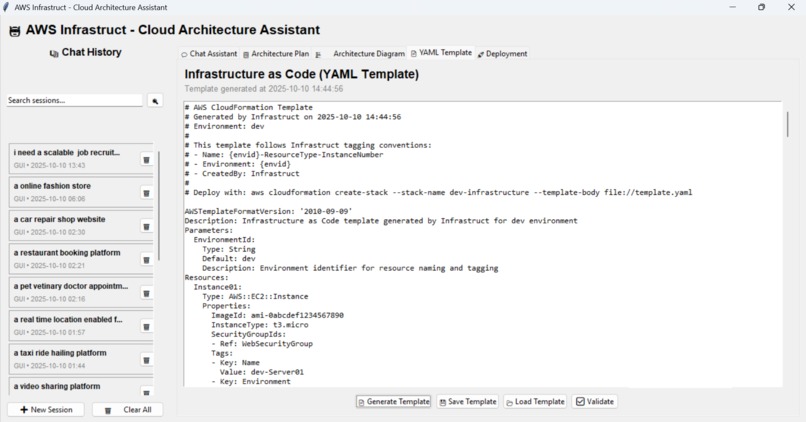This screenshot has width=806, height=422.
Task: Open session 'a pet vetinary doctor appointm...'
Action: (x=75, y=292)
